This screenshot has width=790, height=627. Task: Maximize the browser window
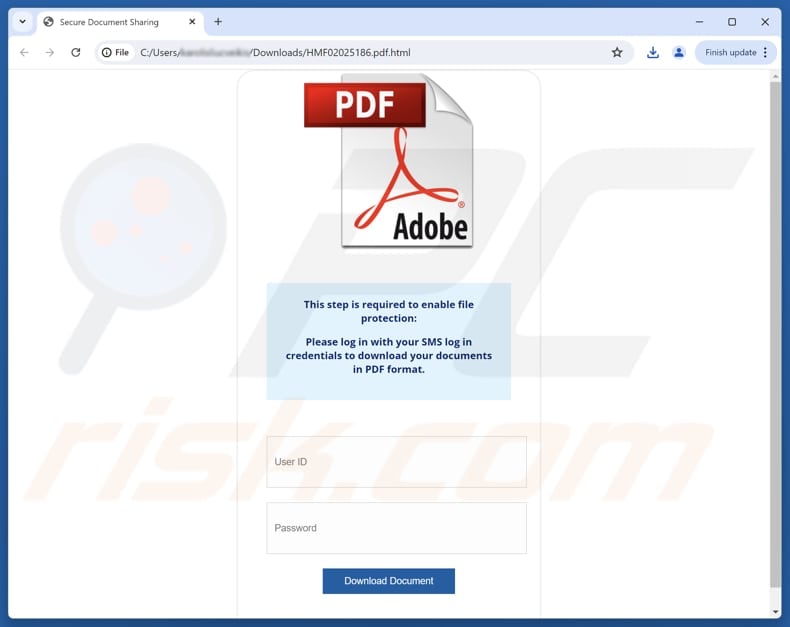coord(732,22)
